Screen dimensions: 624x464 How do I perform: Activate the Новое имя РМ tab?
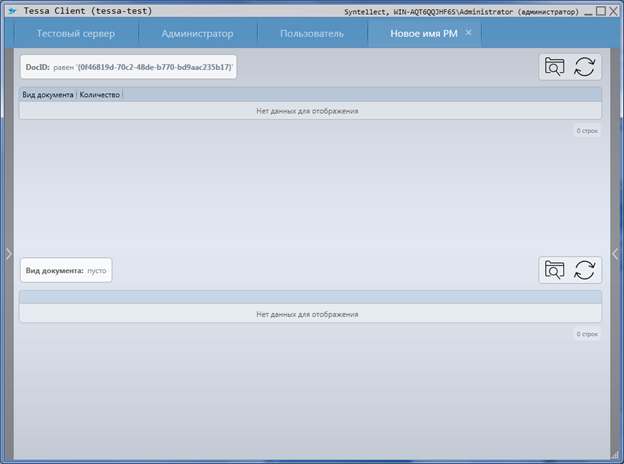pos(417,34)
